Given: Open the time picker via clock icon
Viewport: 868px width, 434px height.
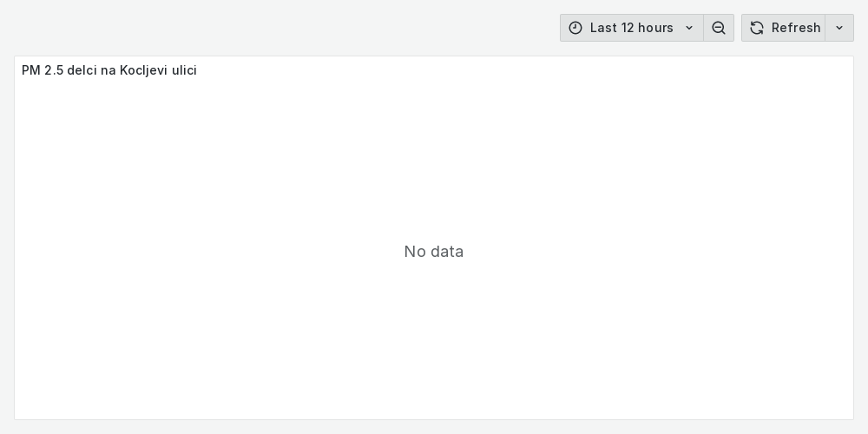Looking at the screenshot, I should (575, 28).
